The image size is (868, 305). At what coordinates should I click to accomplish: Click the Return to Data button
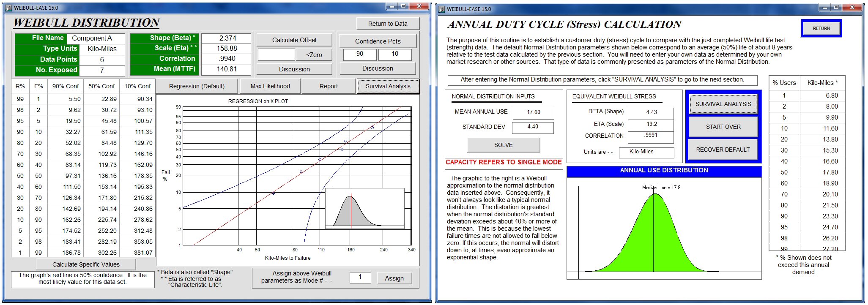(x=387, y=24)
